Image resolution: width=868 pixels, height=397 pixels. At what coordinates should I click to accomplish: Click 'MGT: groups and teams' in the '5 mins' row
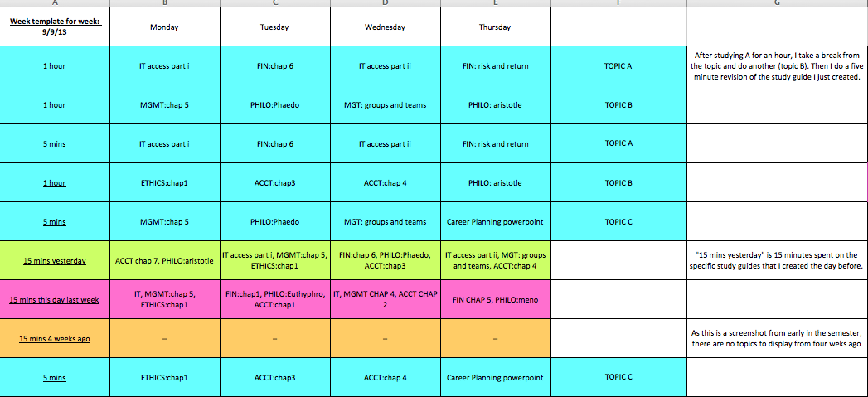(385, 221)
